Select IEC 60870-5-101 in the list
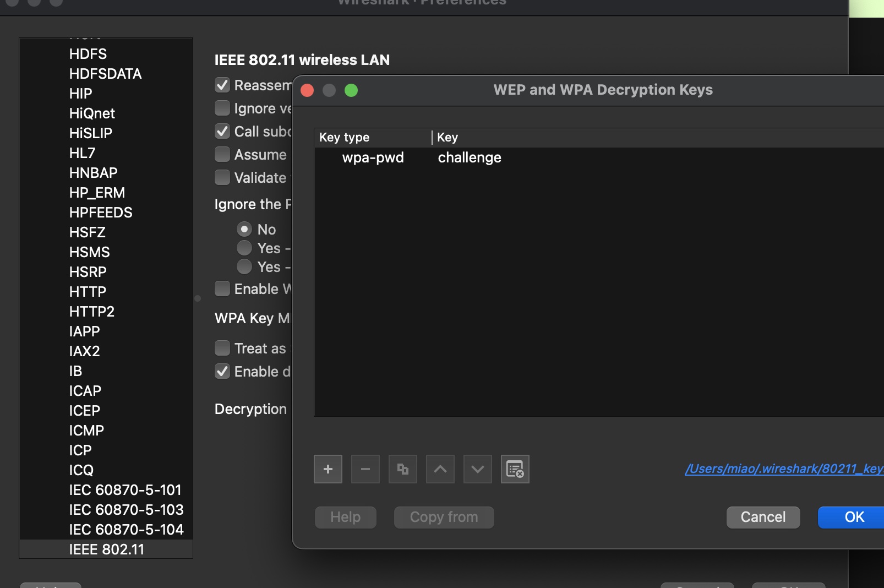The height and width of the screenshot is (588, 884). click(125, 490)
